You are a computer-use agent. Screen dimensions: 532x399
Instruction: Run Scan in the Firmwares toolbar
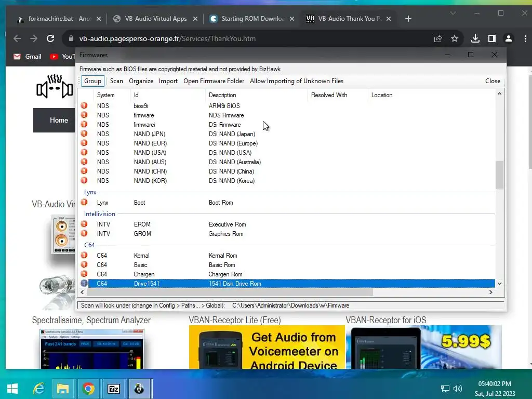pos(116,81)
